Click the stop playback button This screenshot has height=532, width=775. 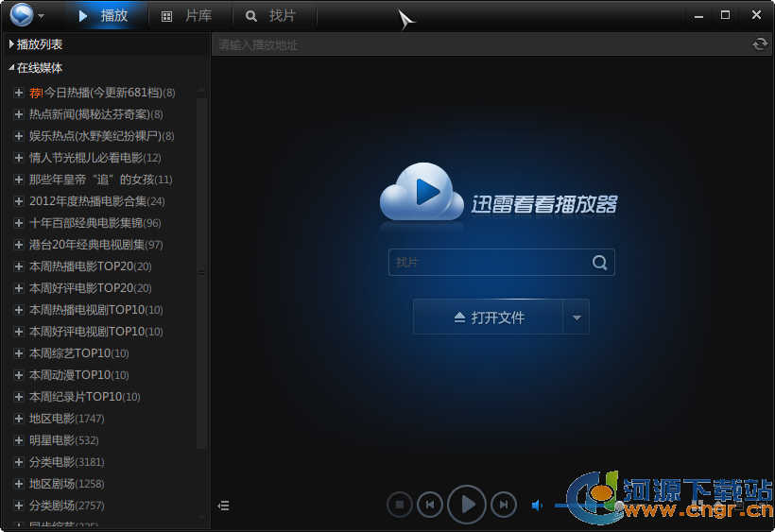(x=399, y=506)
